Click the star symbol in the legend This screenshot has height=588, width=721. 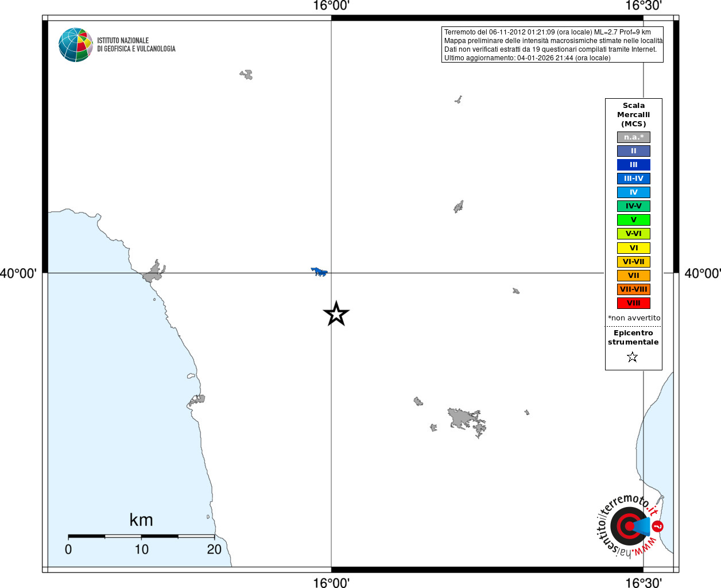click(633, 357)
